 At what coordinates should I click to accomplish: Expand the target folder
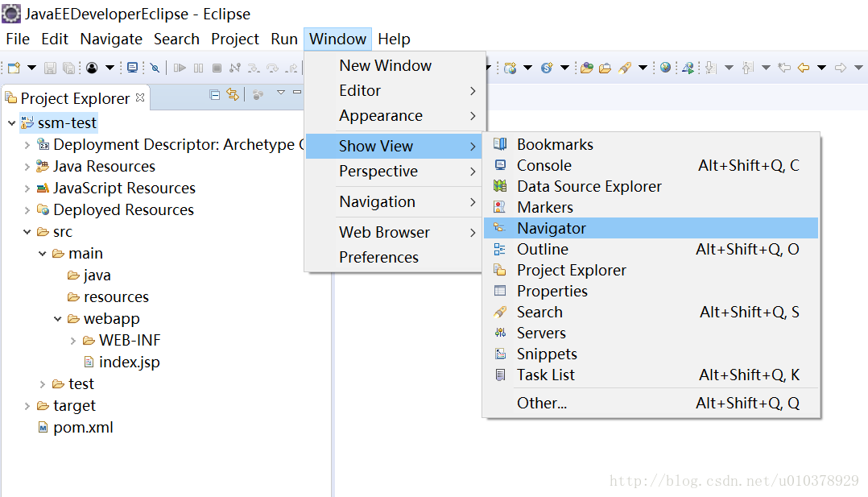point(27,406)
